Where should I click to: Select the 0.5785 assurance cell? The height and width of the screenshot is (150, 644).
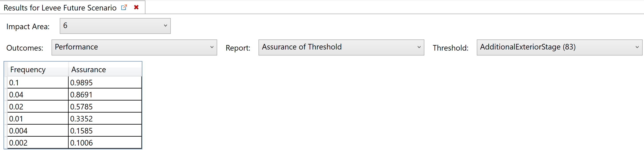point(105,106)
